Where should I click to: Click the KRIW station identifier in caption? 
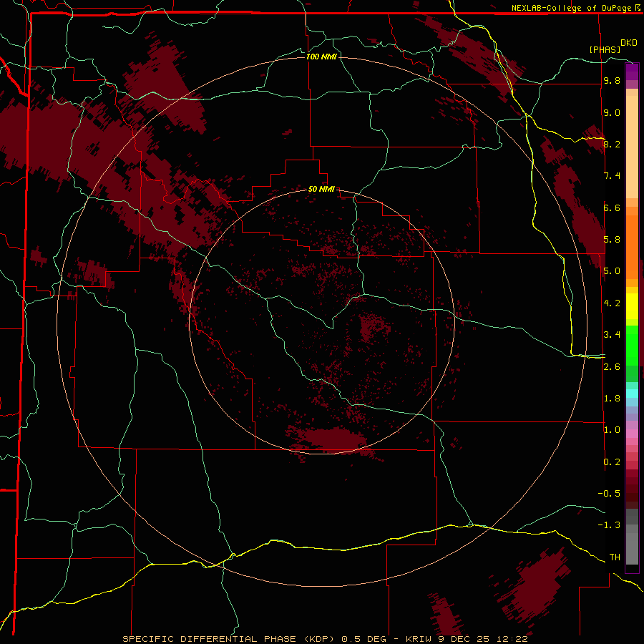click(x=418, y=639)
